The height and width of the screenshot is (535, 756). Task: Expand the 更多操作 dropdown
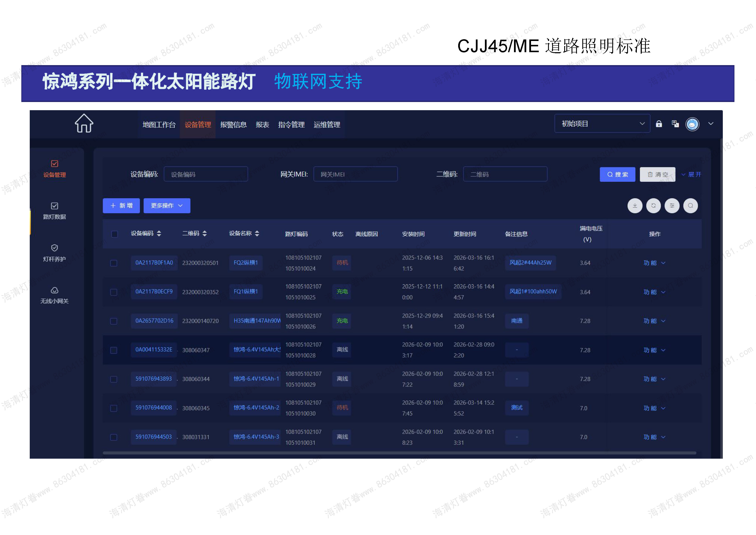pos(167,206)
